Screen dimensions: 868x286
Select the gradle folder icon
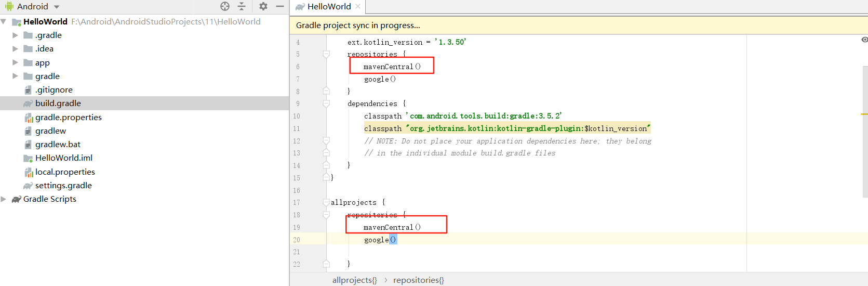(28, 76)
